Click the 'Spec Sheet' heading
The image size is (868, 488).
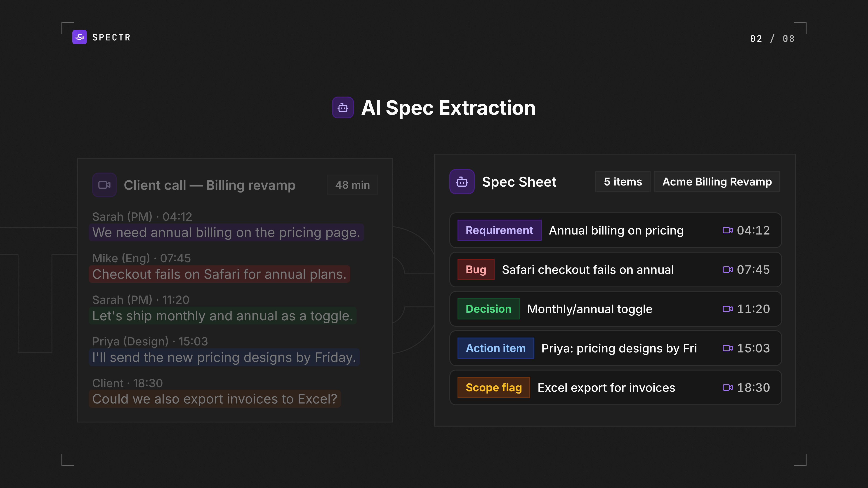(x=519, y=182)
